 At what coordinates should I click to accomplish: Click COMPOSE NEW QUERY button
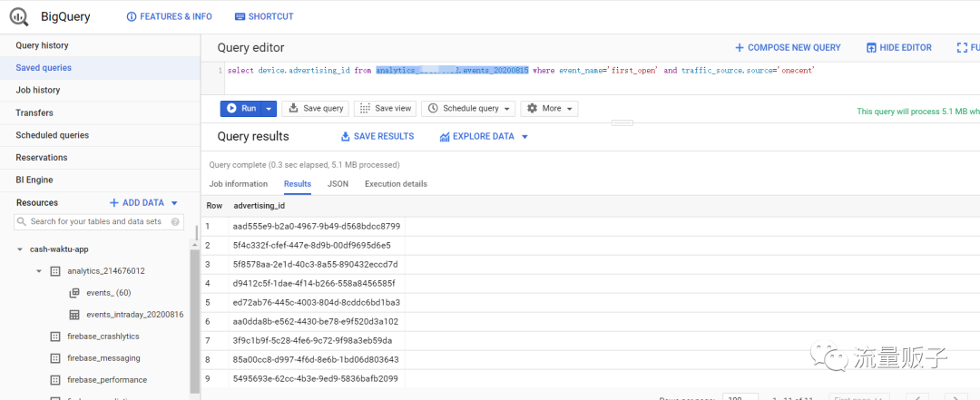point(788,47)
